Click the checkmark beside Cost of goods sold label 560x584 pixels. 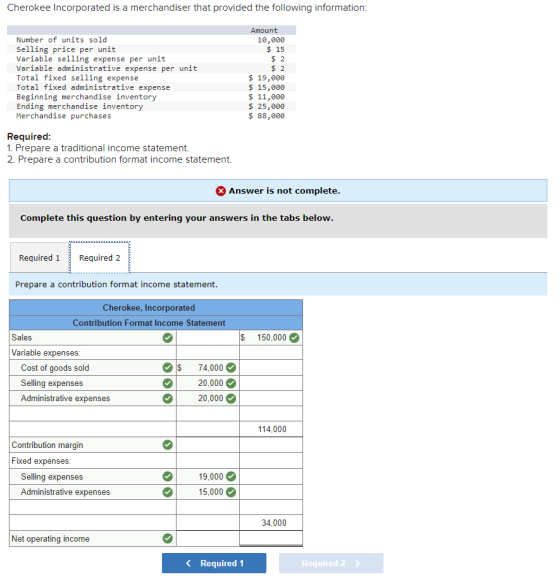pyautogui.click(x=168, y=368)
